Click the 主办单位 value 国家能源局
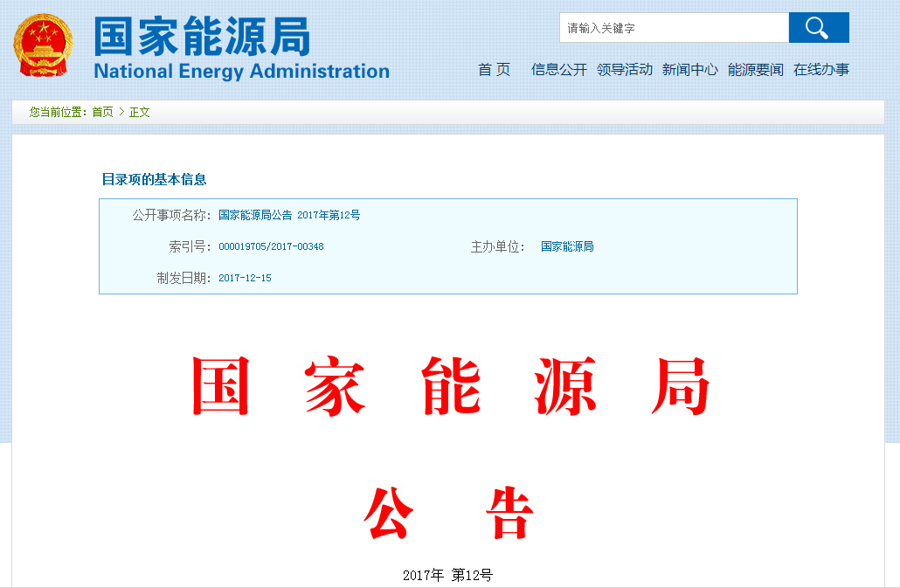The width and height of the screenshot is (900, 588). coord(567,246)
